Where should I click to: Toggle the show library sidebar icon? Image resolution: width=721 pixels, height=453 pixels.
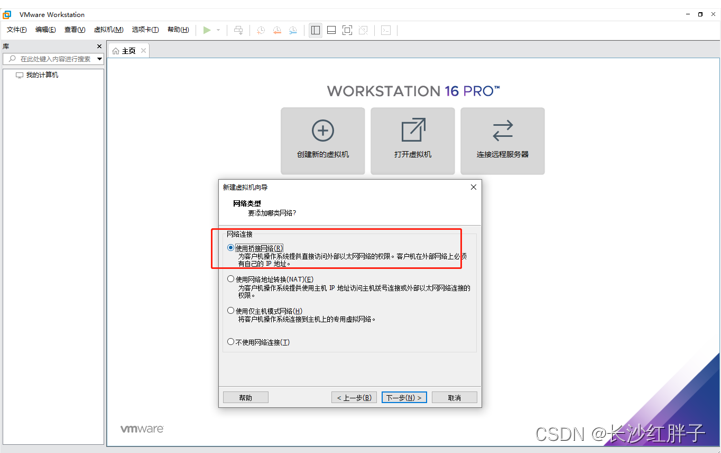(315, 30)
